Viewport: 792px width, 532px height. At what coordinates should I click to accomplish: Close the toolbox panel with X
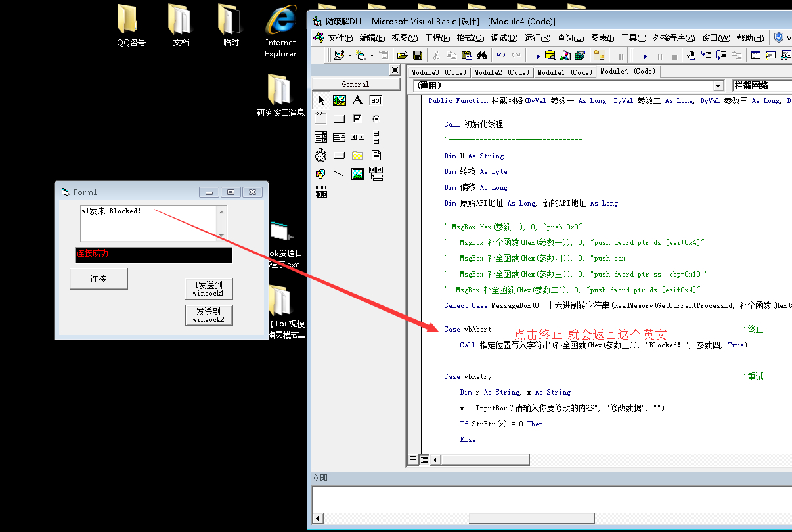[395, 70]
